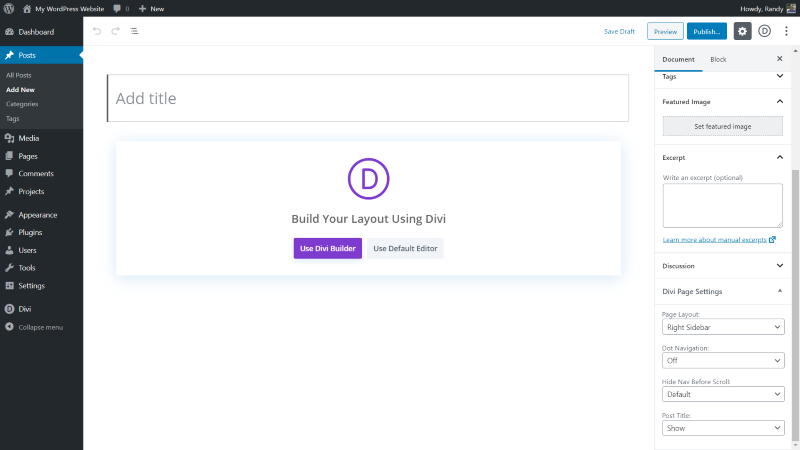
Task: Toggle the settings gear sidebar
Action: coord(742,31)
